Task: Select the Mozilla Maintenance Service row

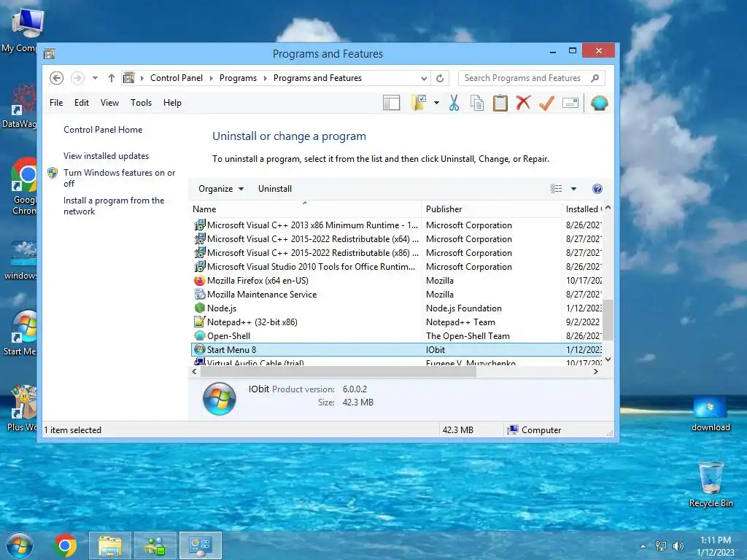Action: point(396,295)
